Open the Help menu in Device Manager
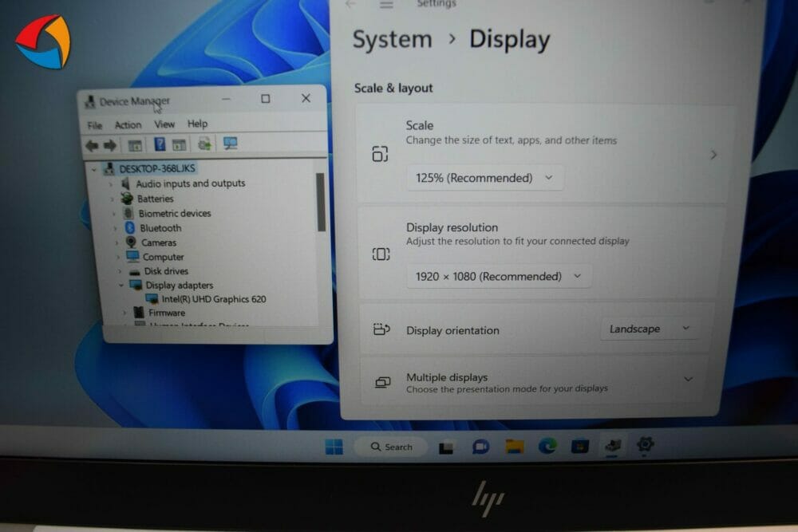Image resolution: width=798 pixels, height=532 pixels. coord(197,124)
